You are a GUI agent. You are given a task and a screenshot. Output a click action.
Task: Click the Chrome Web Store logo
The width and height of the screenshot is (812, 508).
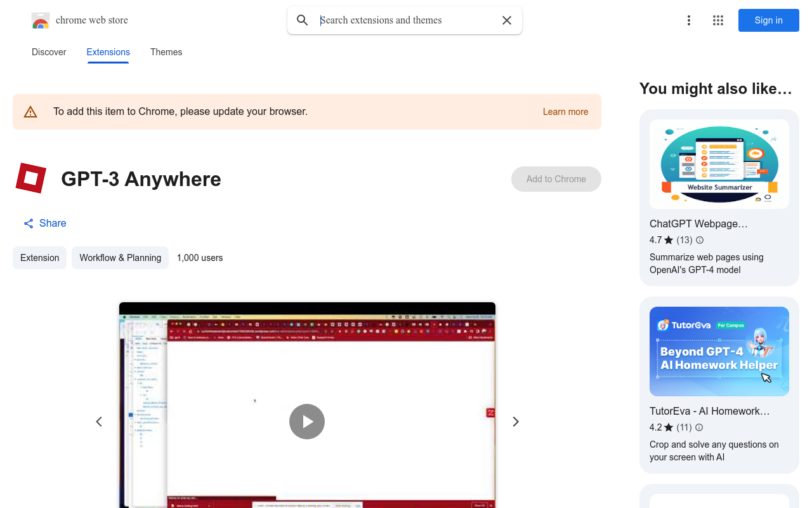[41, 20]
